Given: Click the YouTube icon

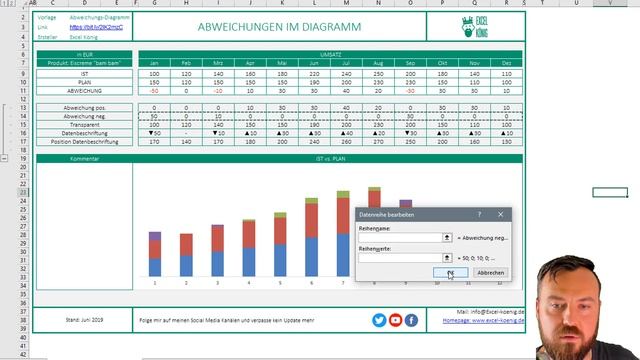Looking at the screenshot, I should pos(395,320).
